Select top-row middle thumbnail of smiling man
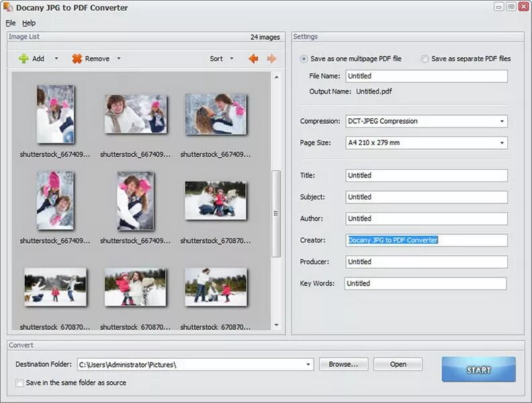 click(136, 114)
